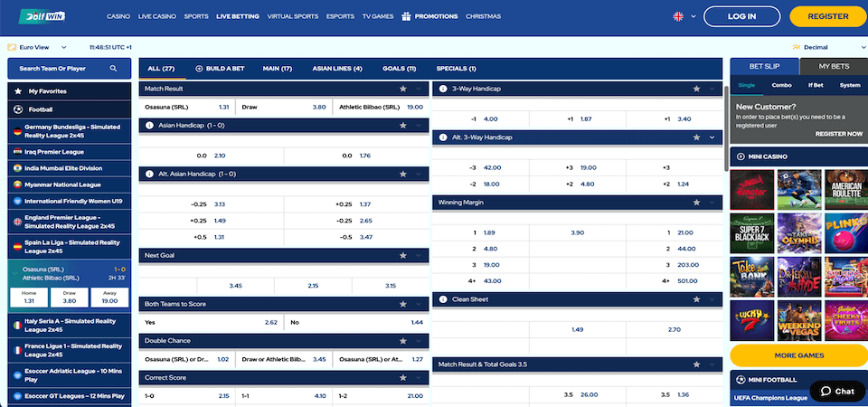
Task: Open the Chat bubble widget
Action: tap(837, 391)
